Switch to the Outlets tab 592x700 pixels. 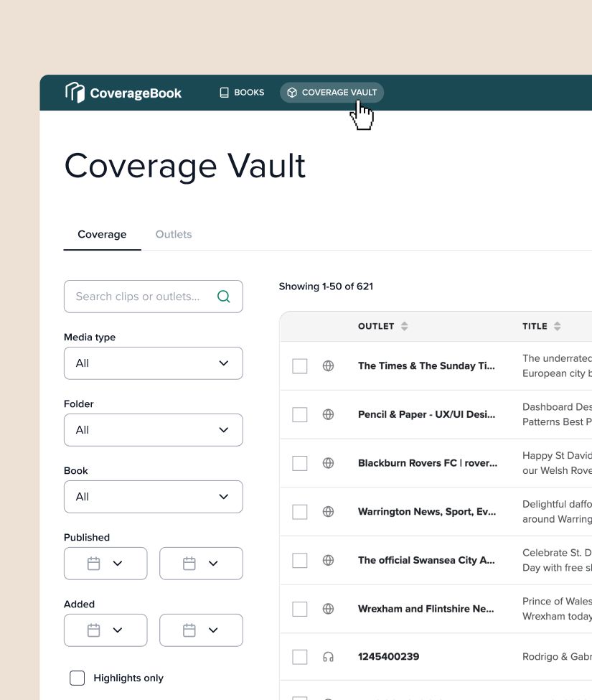pos(174,234)
